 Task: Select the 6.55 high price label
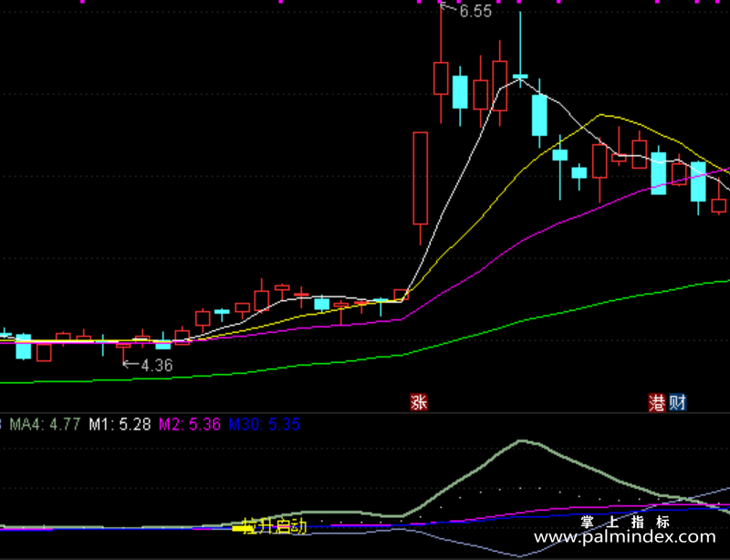pos(475,11)
